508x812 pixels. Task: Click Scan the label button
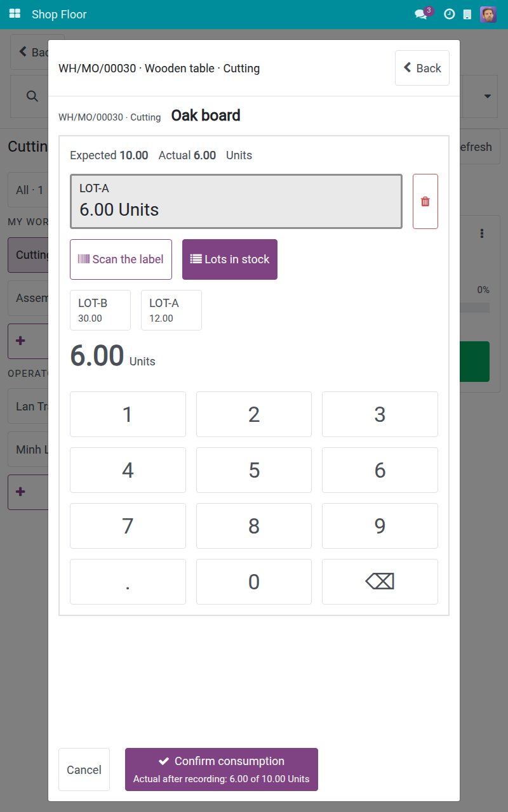coord(121,259)
